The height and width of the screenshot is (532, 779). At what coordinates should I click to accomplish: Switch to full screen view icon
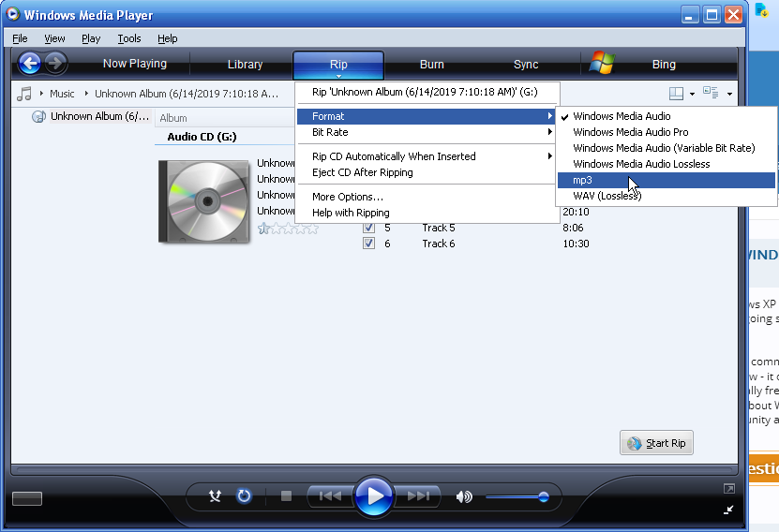click(728, 489)
